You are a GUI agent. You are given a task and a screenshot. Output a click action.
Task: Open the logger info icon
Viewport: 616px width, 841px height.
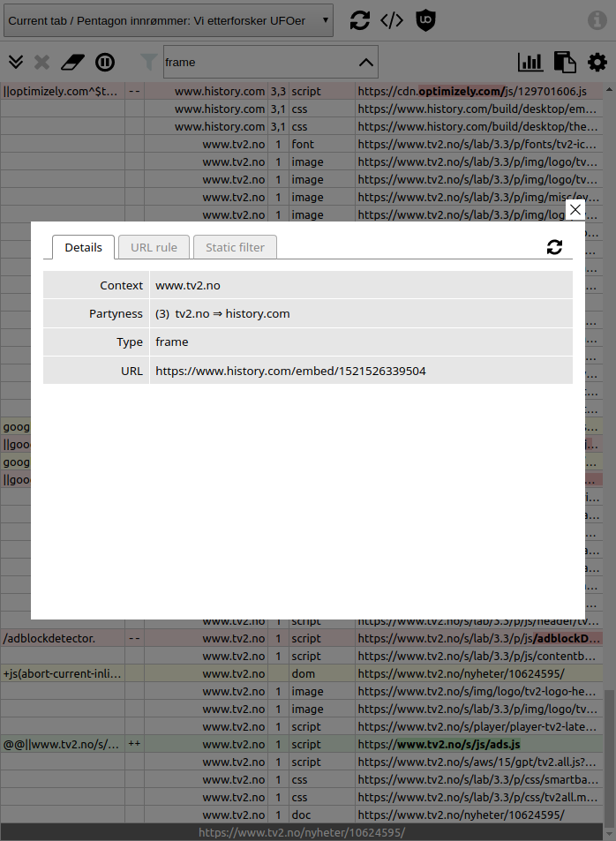pos(597,20)
